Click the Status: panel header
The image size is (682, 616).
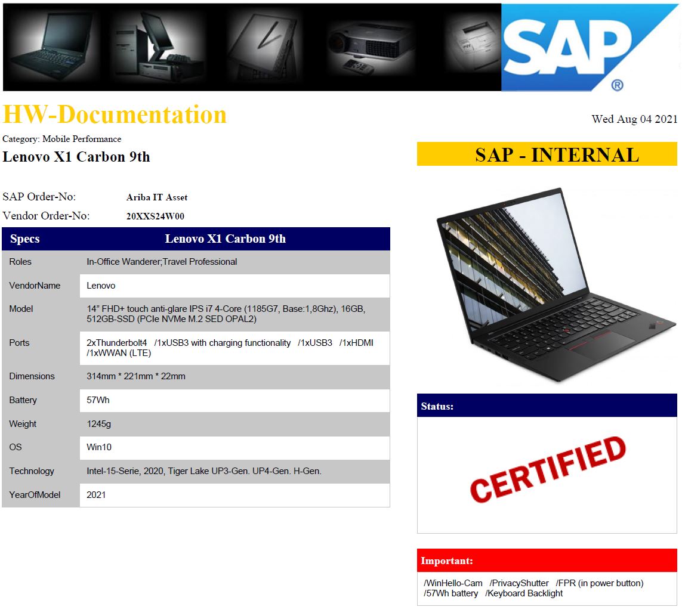(x=547, y=405)
